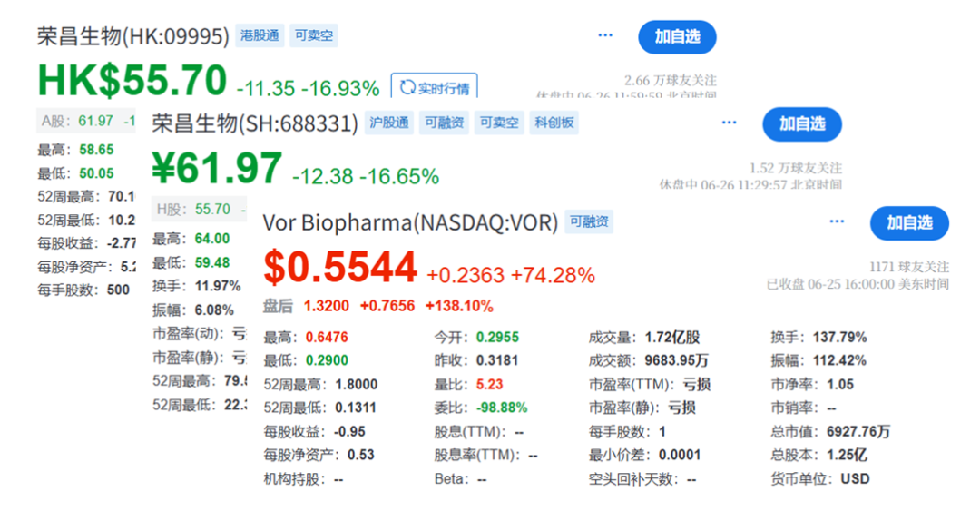Click 最低 0.2900 value
Image resolution: width=980 pixels, height=521 pixels.
click(x=327, y=360)
